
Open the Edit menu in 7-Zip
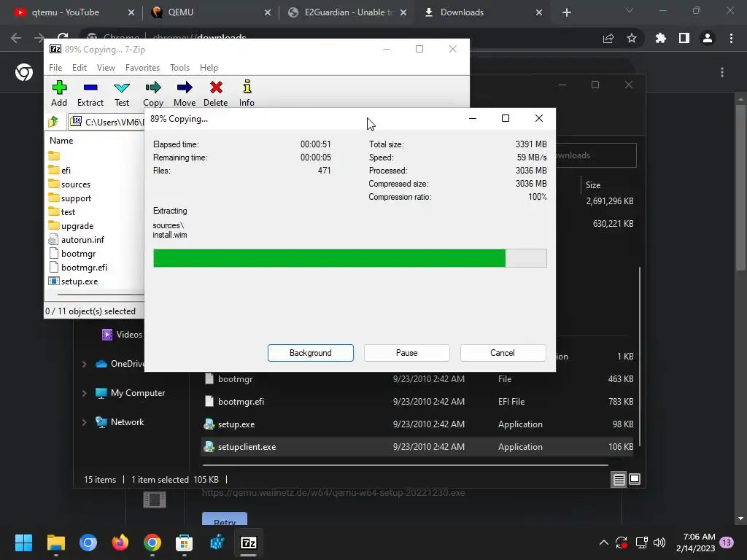79,68
